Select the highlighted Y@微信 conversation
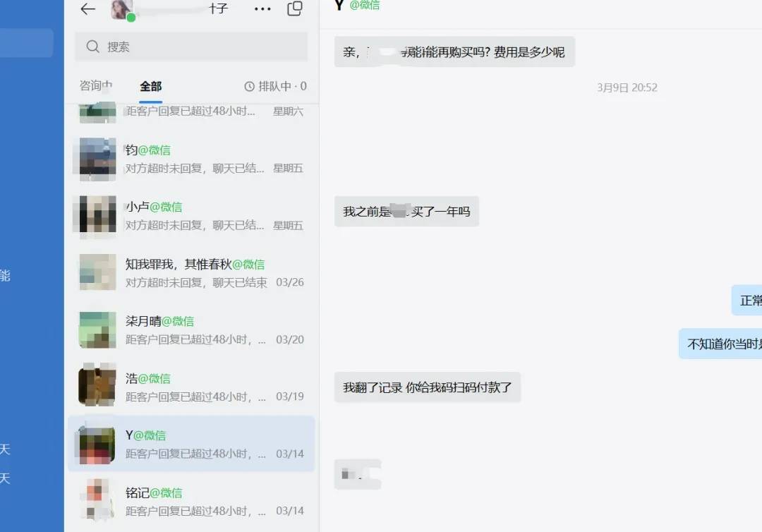The height and width of the screenshot is (532, 762). 191,444
